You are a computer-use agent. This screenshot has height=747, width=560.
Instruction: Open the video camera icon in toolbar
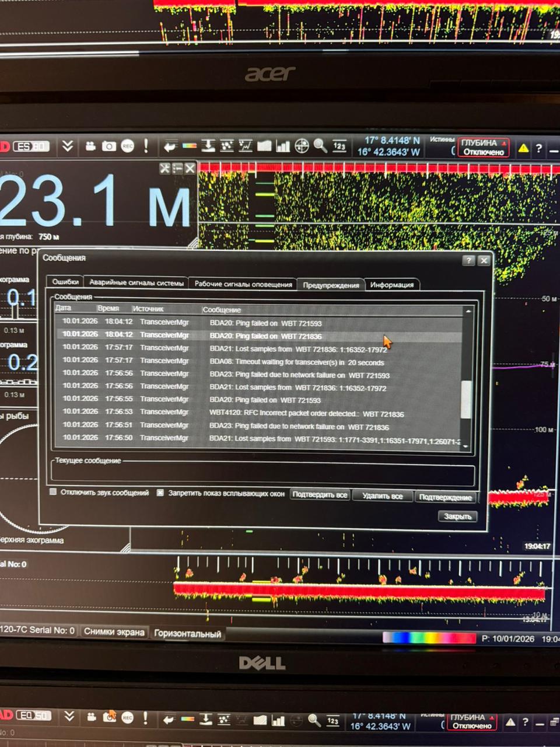click(x=90, y=146)
